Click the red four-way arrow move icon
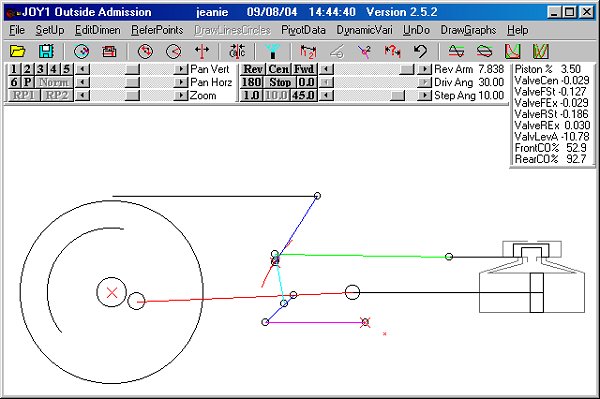The width and height of the screenshot is (600, 399). coord(202,51)
